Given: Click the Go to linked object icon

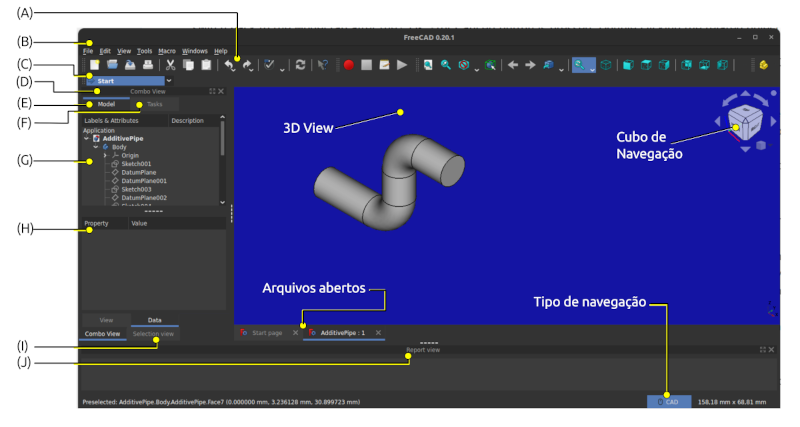Looking at the screenshot, I should pos(548,65).
